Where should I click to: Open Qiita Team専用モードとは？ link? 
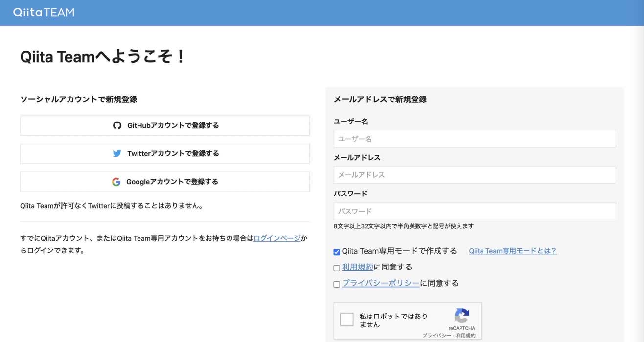pyautogui.click(x=513, y=251)
